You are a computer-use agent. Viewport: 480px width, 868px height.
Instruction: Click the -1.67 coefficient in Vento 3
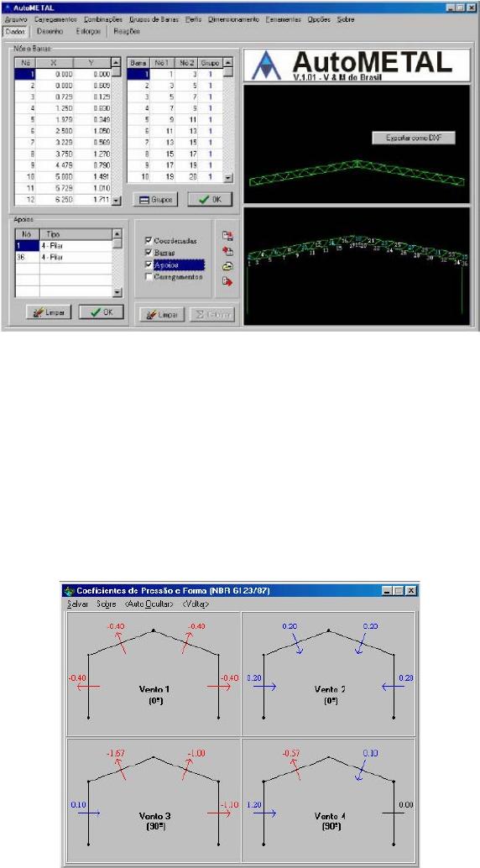click(117, 754)
